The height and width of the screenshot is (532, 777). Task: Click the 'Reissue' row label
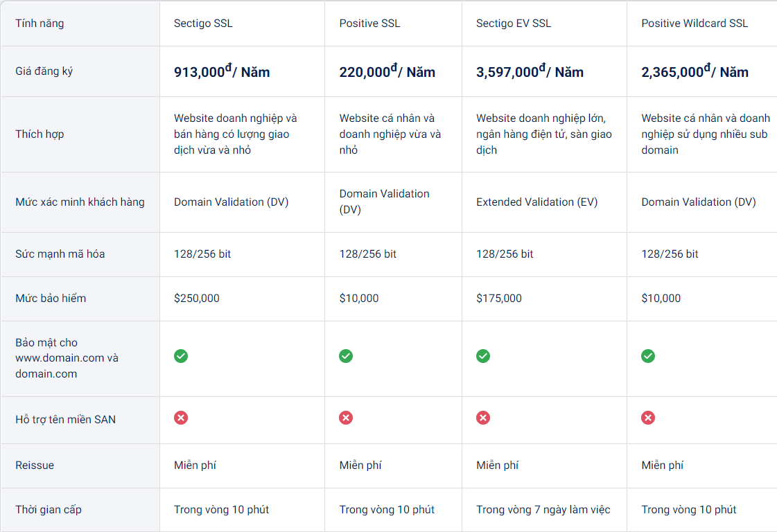(x=35, y=465)
